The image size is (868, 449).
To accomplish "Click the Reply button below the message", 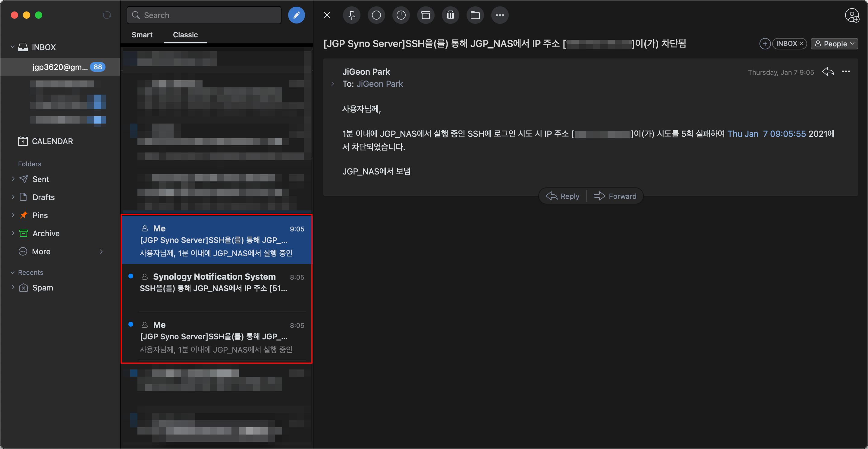I will (x=563, y=196).
